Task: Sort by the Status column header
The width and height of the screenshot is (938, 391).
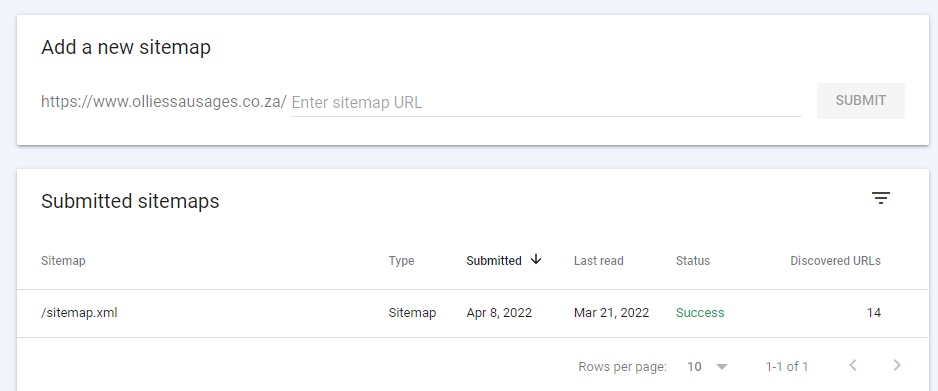Action: point(693,261)
